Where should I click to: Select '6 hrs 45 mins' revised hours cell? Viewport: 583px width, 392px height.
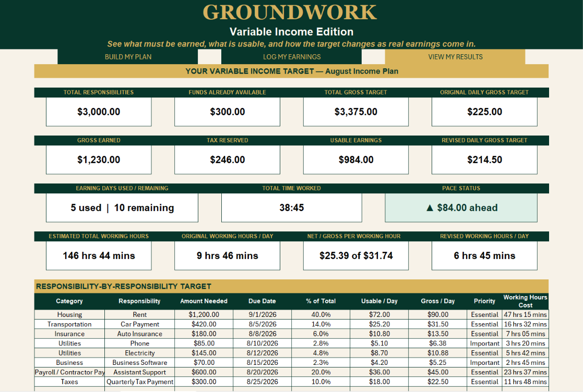(x=484, y=256)
